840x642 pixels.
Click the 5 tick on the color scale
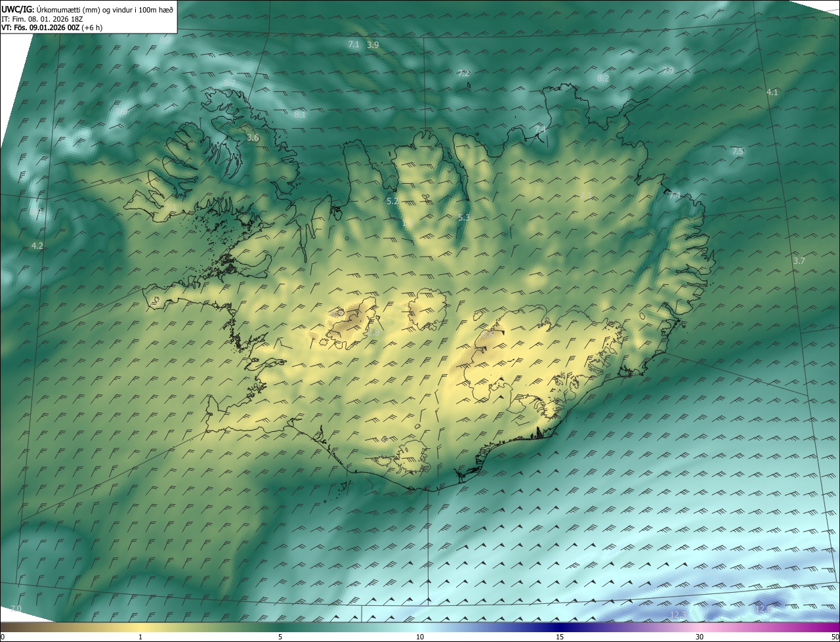pyautogui.click(x=280, y=637)
